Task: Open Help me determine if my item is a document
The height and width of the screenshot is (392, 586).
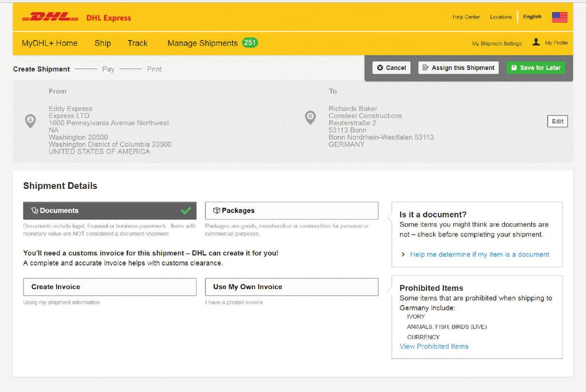Action: coord(480,255)
